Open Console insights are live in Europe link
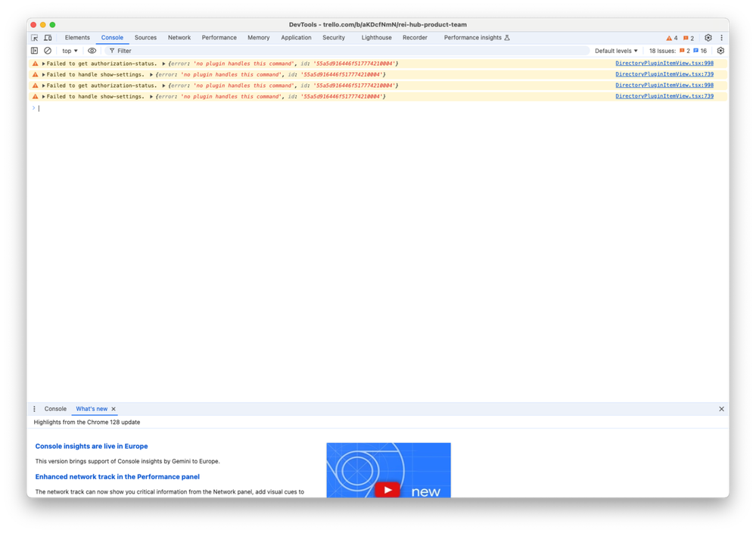 point(92,447)
